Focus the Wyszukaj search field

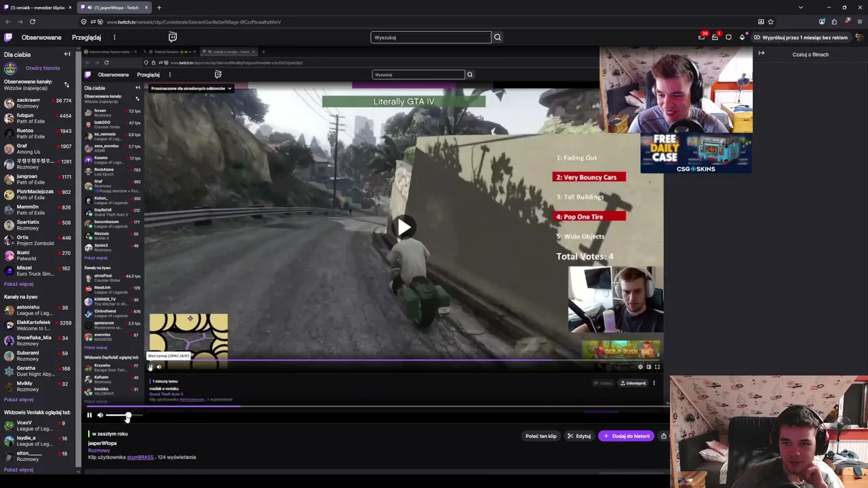click(431, 37)
